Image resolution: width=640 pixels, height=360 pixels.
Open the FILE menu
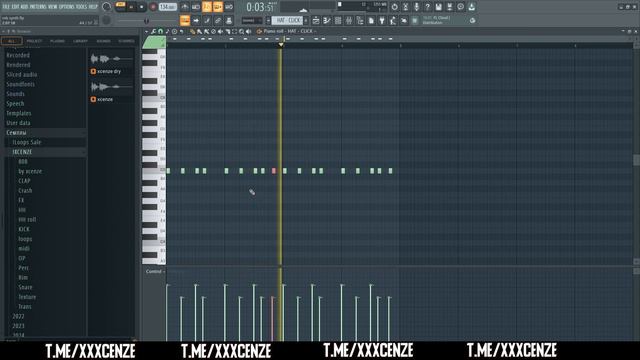pyautogui.click(x=6, y=7)
